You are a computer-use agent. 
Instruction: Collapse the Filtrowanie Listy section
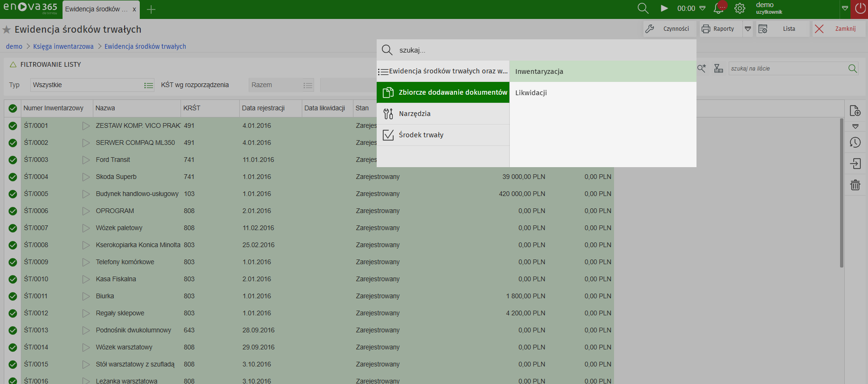(x=13, y=64)
